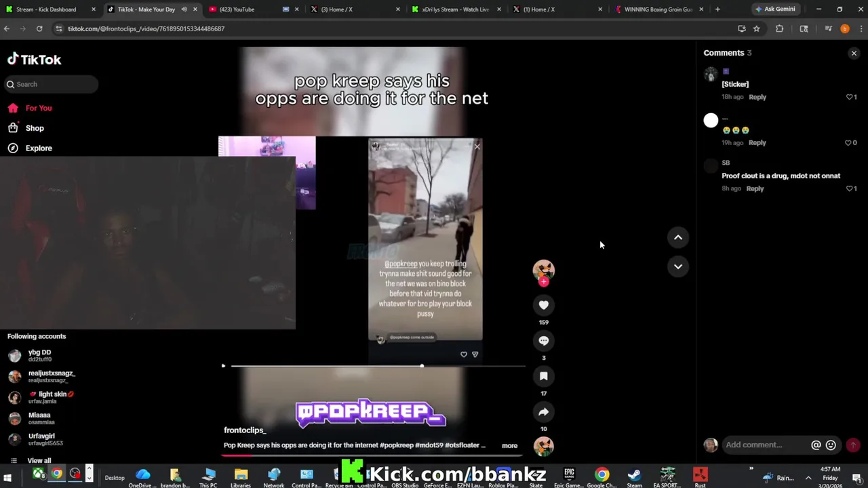Bookmark this page with the star icon
The image size is (868, 488).
coord(756,28)
